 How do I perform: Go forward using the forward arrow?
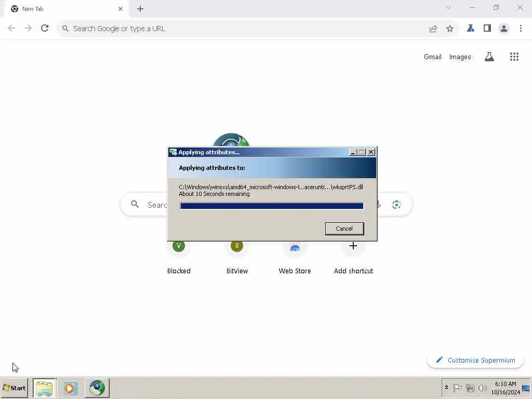point(28,28)
